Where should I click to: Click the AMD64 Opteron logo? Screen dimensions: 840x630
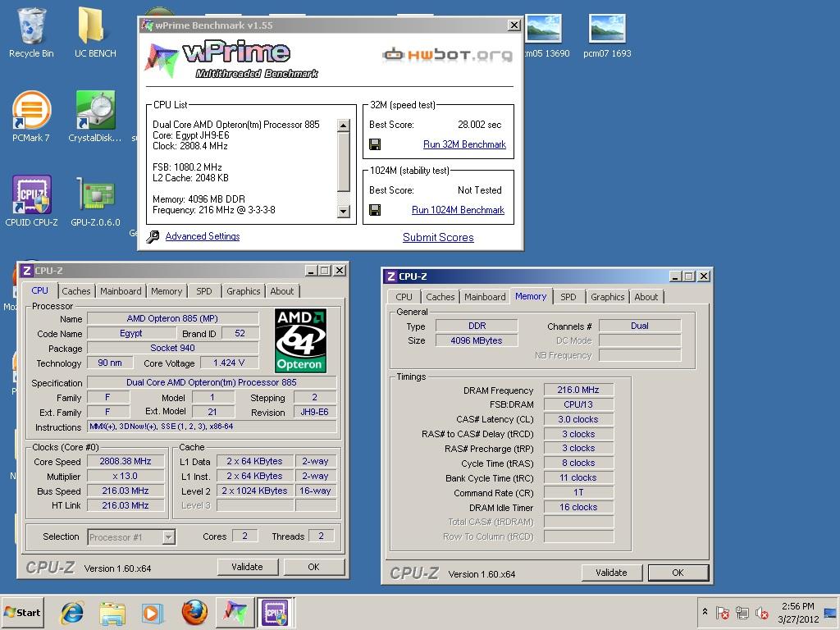[x=300, y=340]
